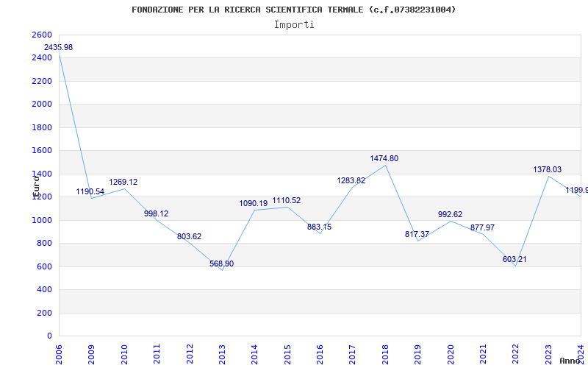Click the x-axis year 2009

[91, 354]
